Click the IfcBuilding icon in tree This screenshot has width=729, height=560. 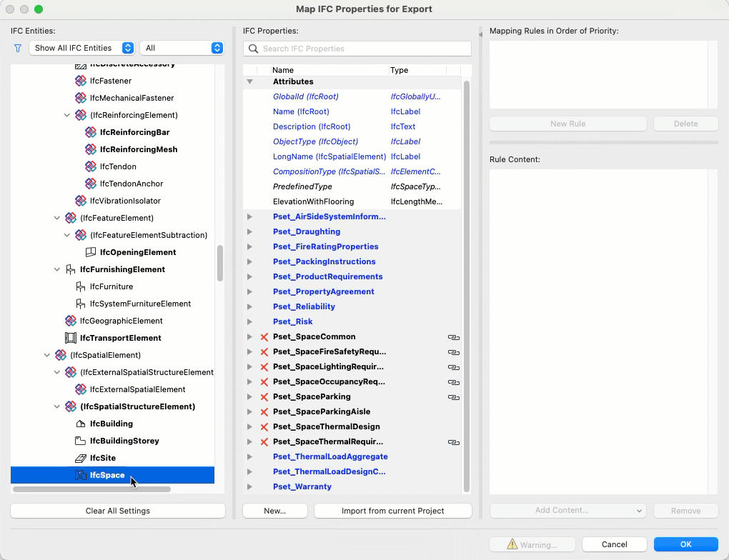pos(81,424)
